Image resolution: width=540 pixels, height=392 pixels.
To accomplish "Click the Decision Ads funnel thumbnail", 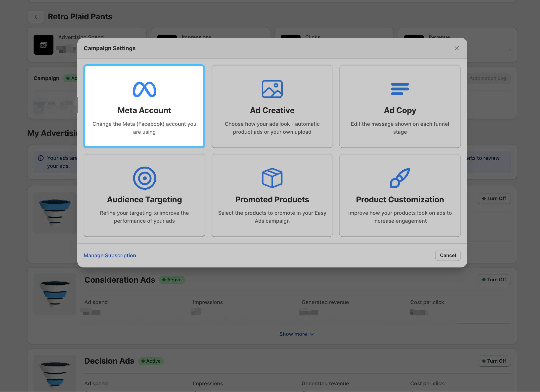I will coord(55,373).
